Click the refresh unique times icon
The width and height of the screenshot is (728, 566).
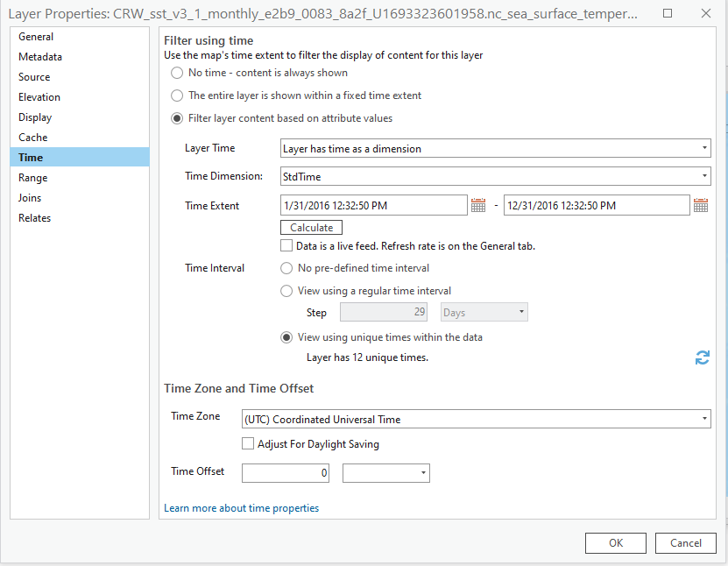coord(702,357)
